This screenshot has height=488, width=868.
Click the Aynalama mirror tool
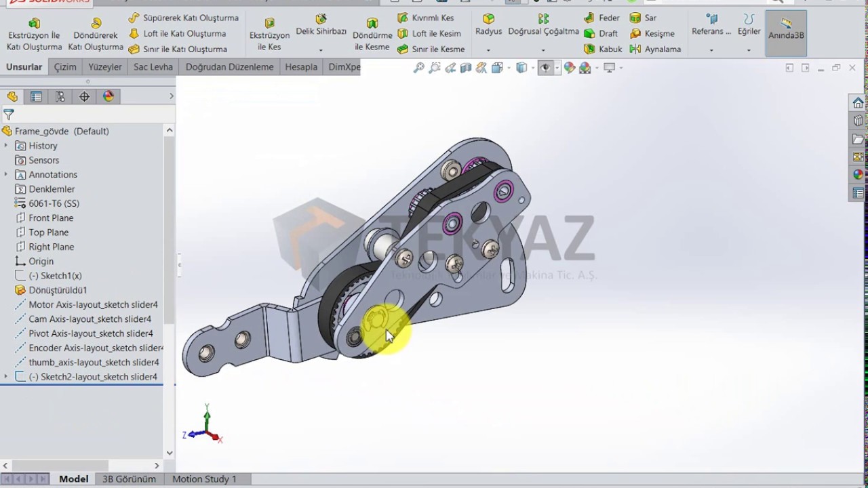click(x=655, y=49)
